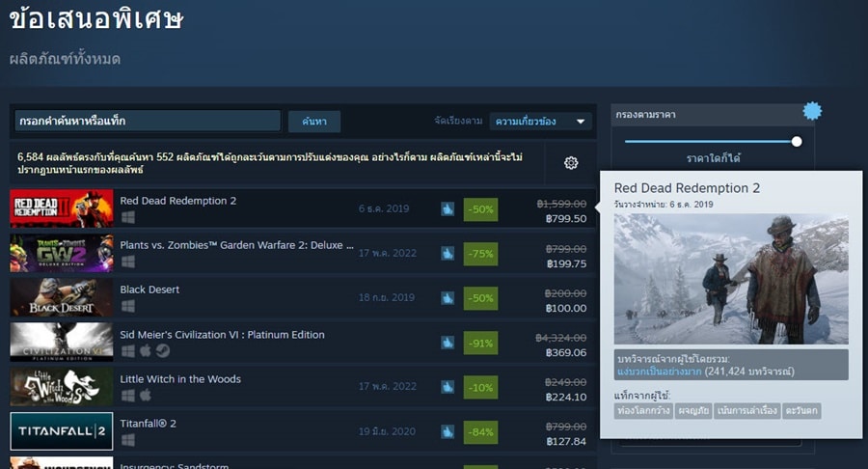Open Sid Meier's Civilization VI title link
The height and width of the screenshot is (469, 868).
click(x=222, y=335)
